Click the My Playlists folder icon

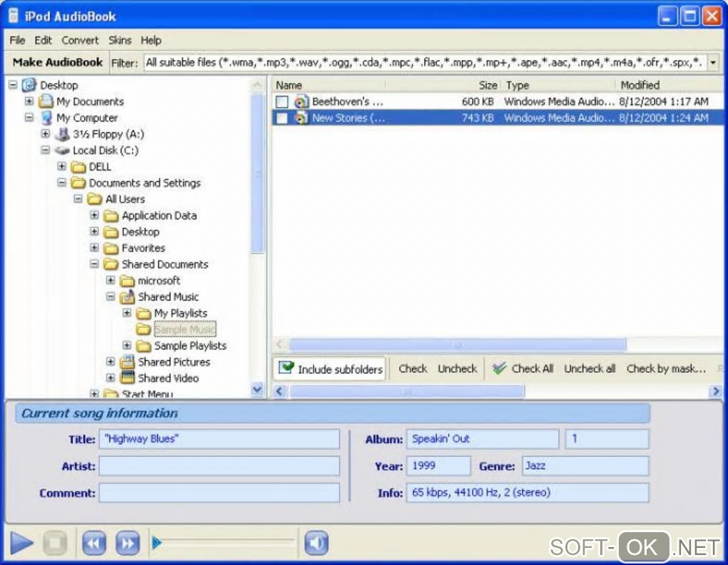[x=143, y=313]
